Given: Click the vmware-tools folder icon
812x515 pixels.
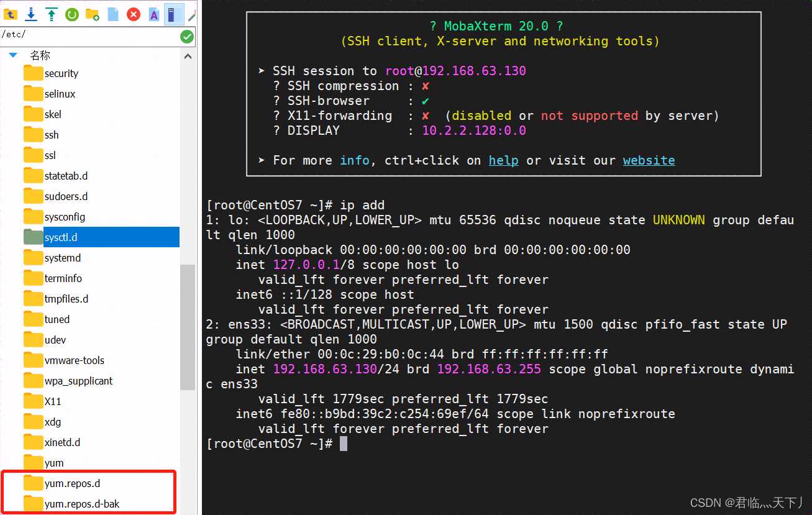Looking at the screenshot, I should coord(33,360).
